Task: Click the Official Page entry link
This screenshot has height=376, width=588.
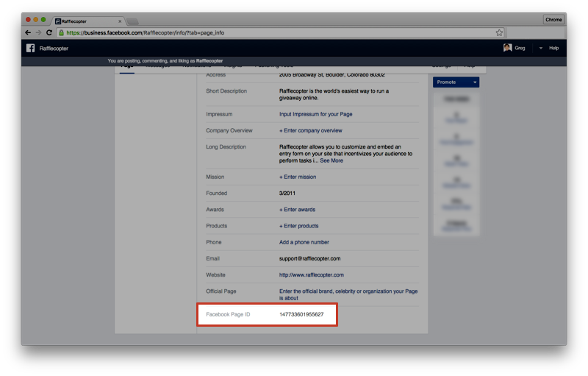Action: (348, 294)
